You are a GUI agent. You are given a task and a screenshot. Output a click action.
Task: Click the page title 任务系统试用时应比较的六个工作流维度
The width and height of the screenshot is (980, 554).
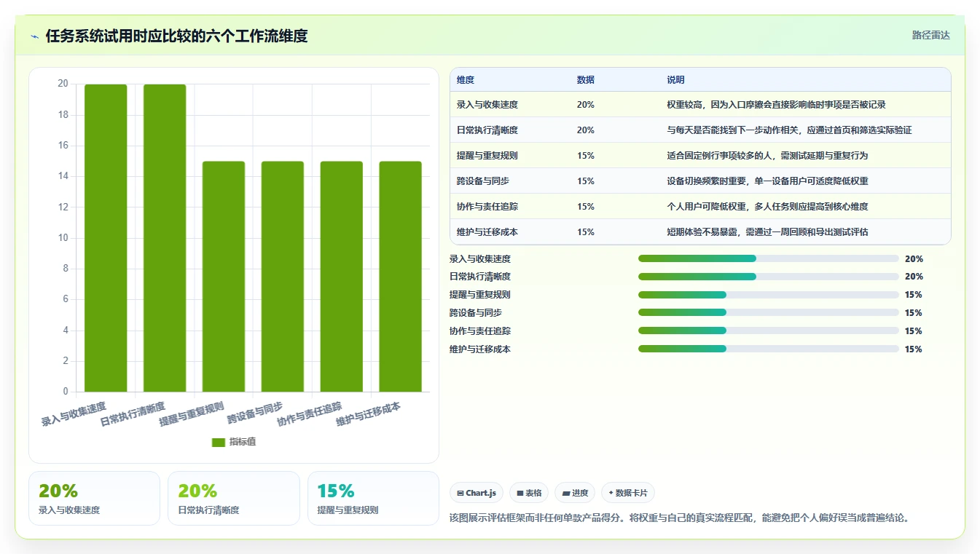176,36
